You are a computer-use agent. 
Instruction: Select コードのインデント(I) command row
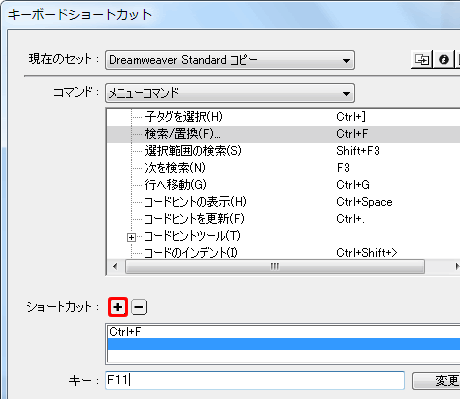click(283, 253)
